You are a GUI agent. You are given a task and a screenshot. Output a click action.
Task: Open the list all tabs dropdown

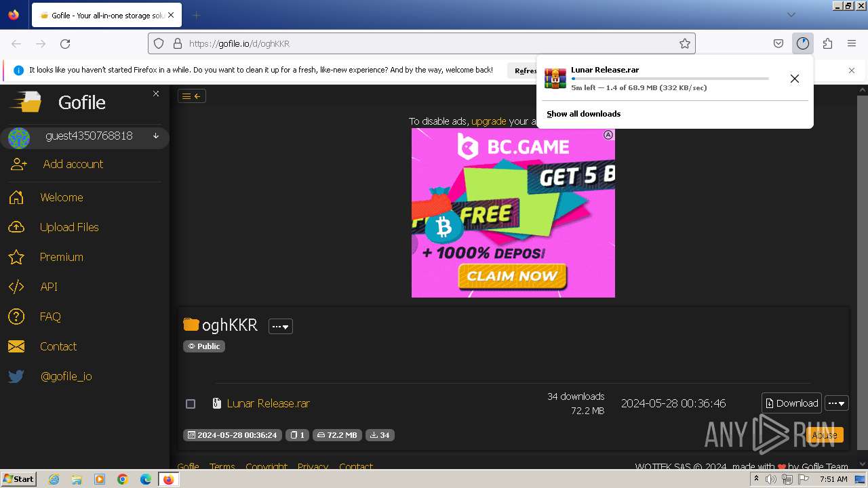click(791, 15)
